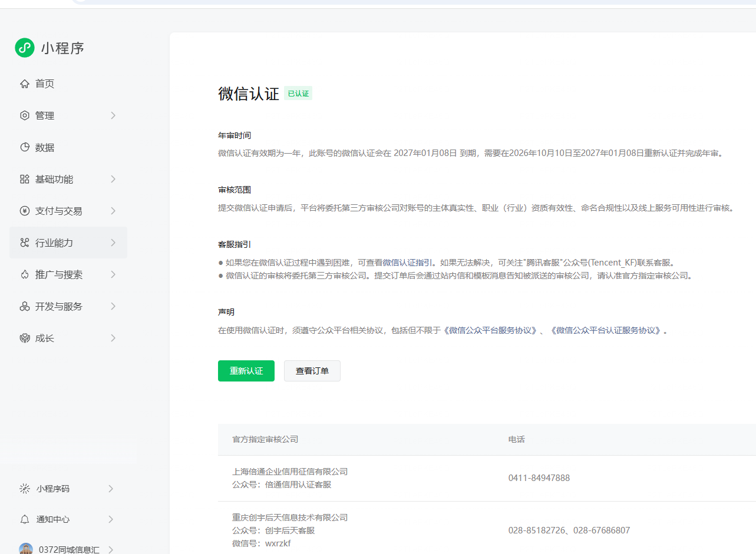Click the green 小程序 logo icon
This screenshot has height=554, width=756.
point(25,48)
